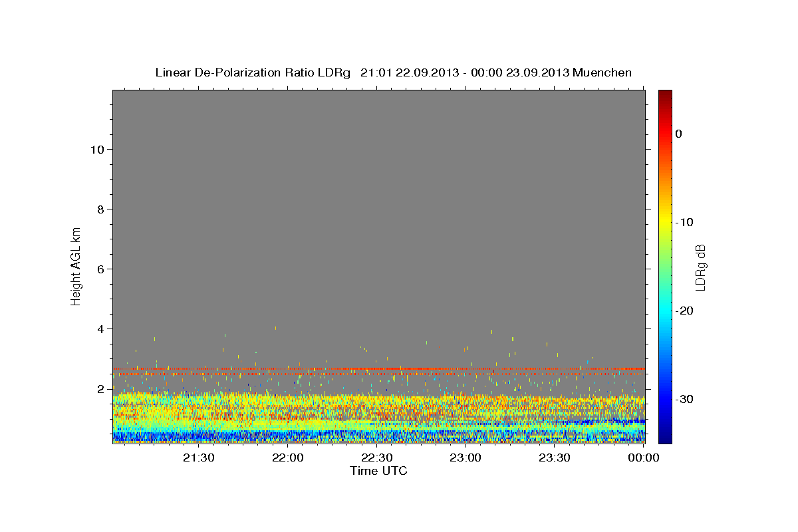Click the colorbar value -20 label

click(684, 311)
